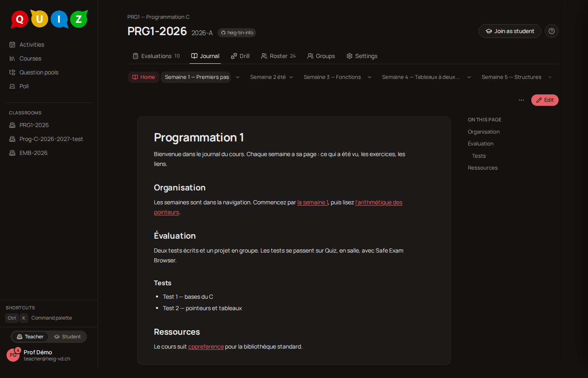Open Activities in the sidebar
The image size is (588, 378).
49,45
